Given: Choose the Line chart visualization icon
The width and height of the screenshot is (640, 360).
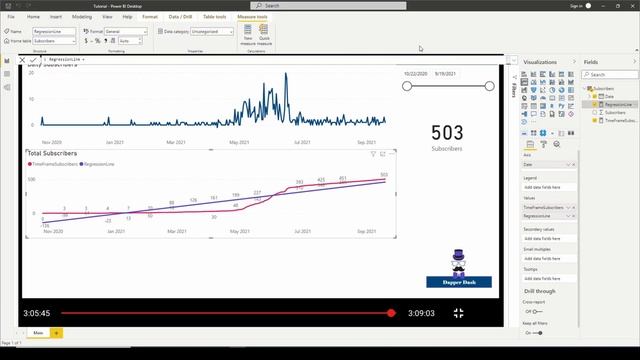Looking at the screenshot, I should coord(524,82).
